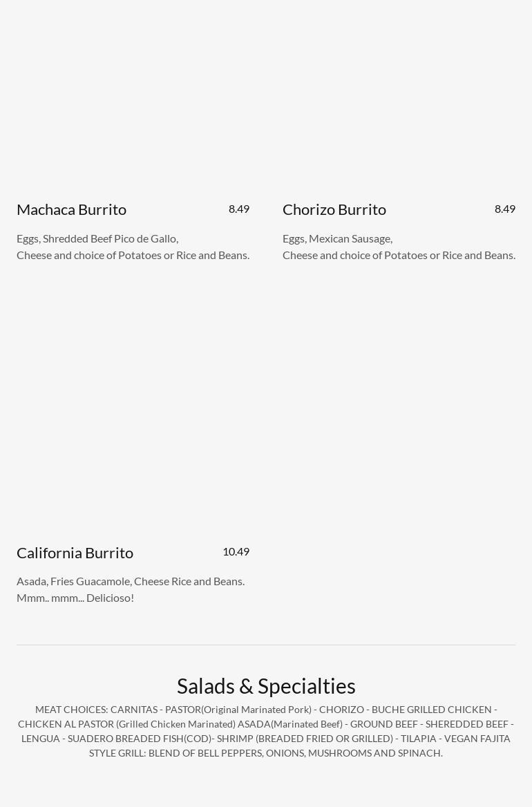
Task: Click the 'STYLE GRILL: BLEND OF BELL PEPPERS' line
Action: coord(266,753)
